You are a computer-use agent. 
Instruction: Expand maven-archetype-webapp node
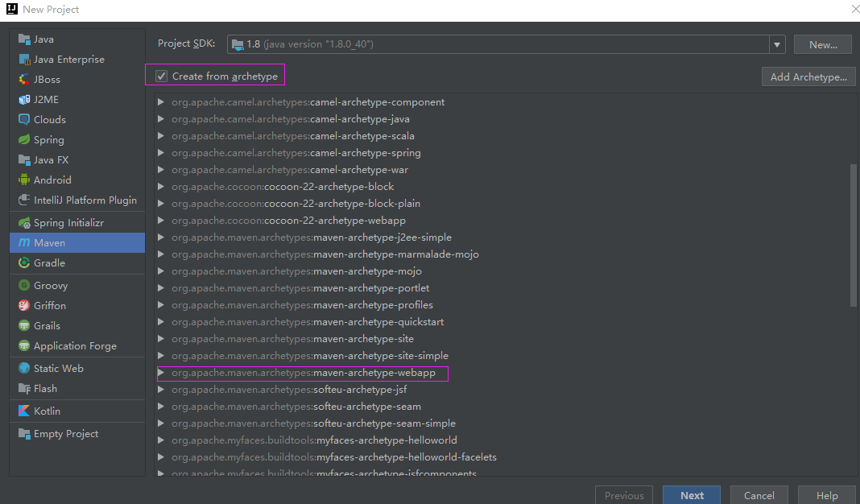click(x=161, y=373)
